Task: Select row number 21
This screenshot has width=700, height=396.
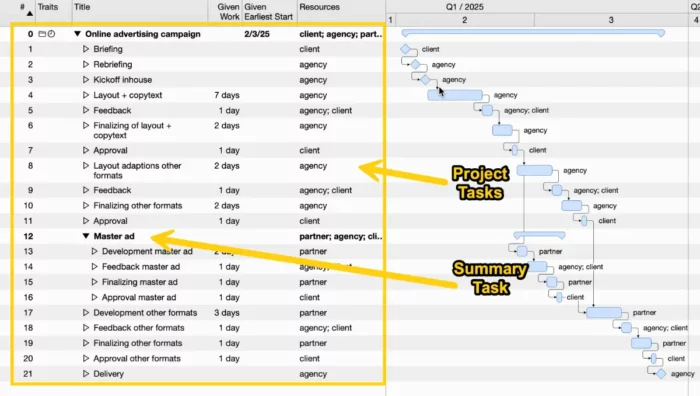Action: coord(28,374)
